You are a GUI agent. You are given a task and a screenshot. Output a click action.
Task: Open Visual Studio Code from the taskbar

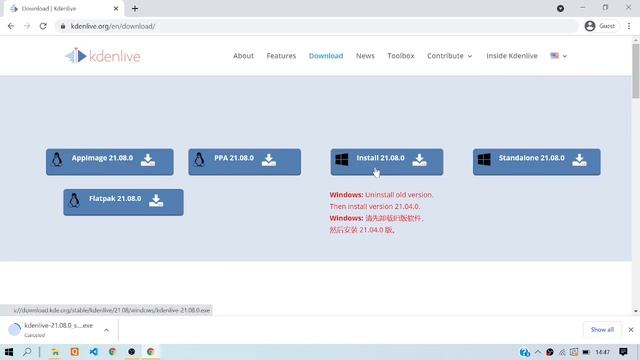pyautogui.click(x=93, y=352)
